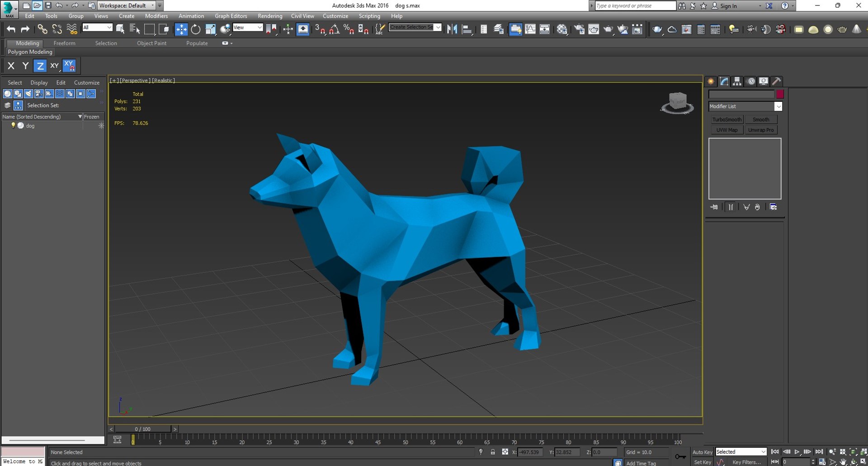The image size is (868, 466).
Task: Open the Hierarchy command panel tab
Action: [737, 81]
